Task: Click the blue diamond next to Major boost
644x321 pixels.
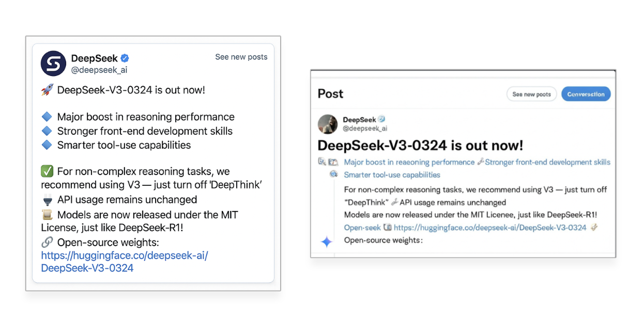Action: (x=47, y=117)
